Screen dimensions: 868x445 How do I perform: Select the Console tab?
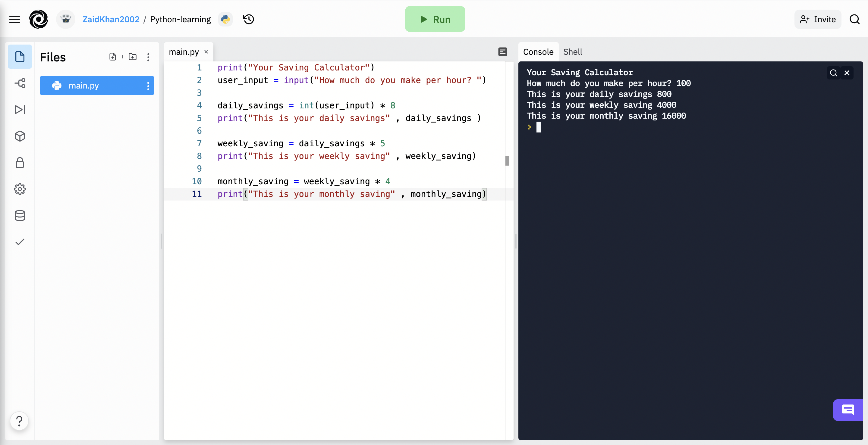(x=538, y=52)
